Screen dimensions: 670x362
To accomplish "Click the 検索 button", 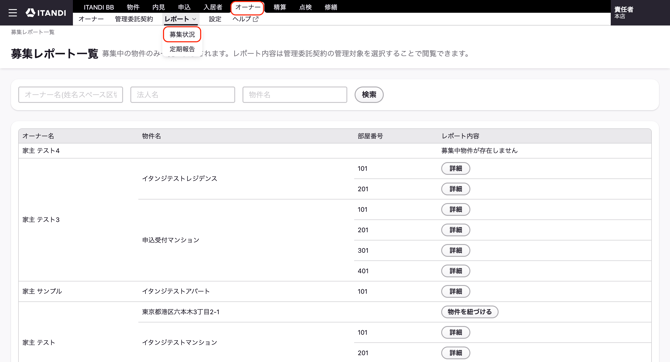I will click(369, 94).
